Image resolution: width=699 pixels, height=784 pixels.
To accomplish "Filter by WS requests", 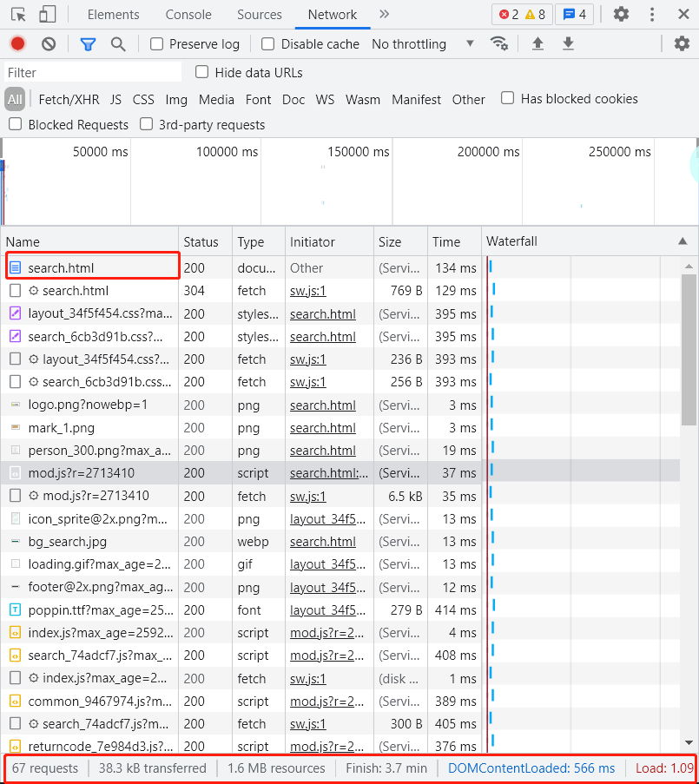I will coord(325,100).
